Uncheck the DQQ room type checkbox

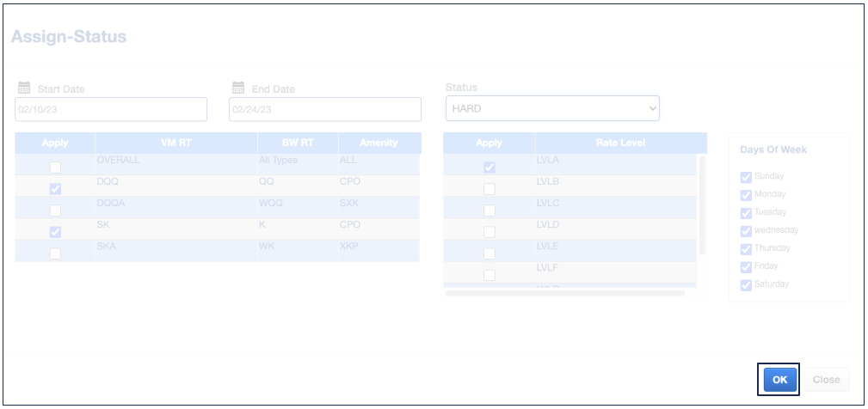[55, 189]
